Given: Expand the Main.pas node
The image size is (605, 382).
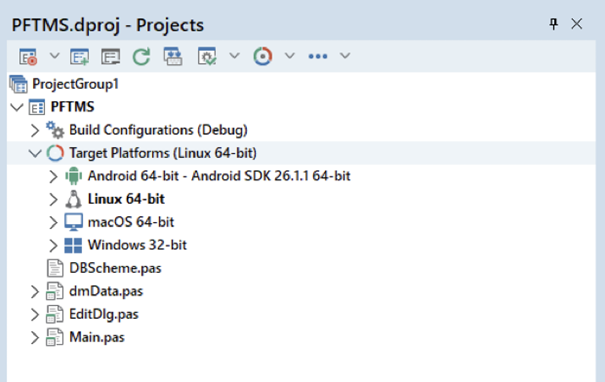Looking at the screenshot, I should 35,338.
